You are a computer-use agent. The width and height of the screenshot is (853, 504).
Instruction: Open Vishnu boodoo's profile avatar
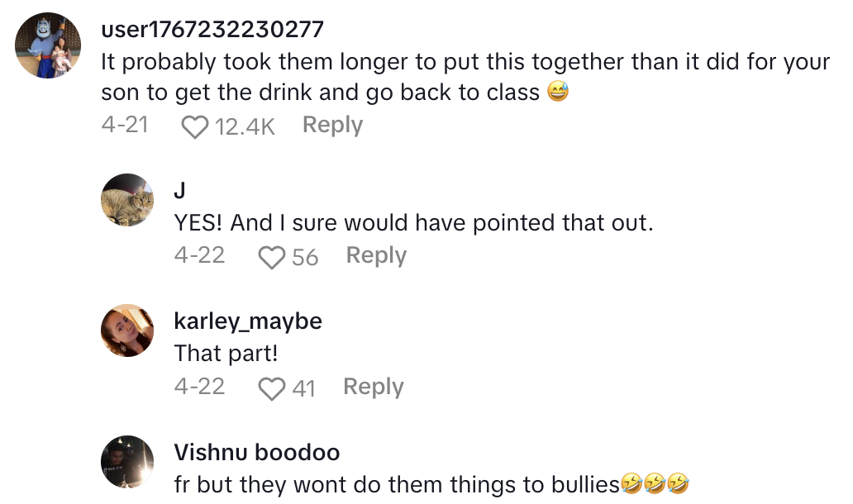127,461
